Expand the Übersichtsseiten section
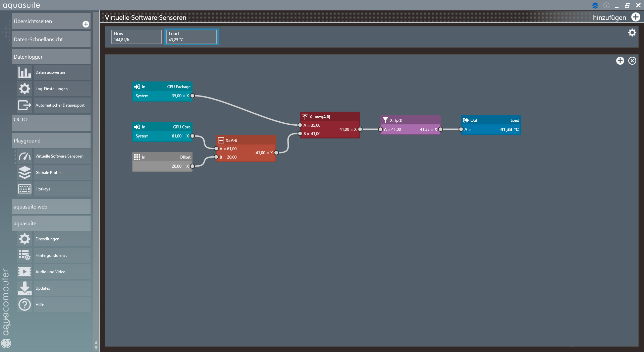The image size is (644, 352). (51, 21)
